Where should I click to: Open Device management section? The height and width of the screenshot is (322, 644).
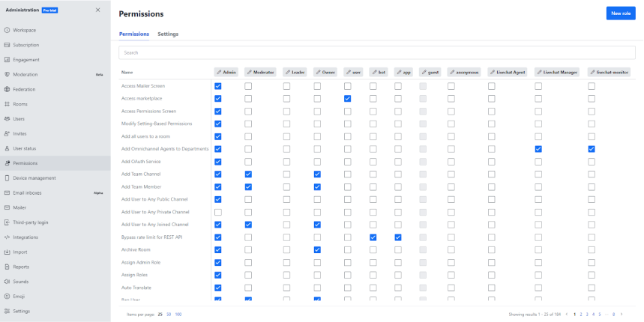(x=34, y=177)
